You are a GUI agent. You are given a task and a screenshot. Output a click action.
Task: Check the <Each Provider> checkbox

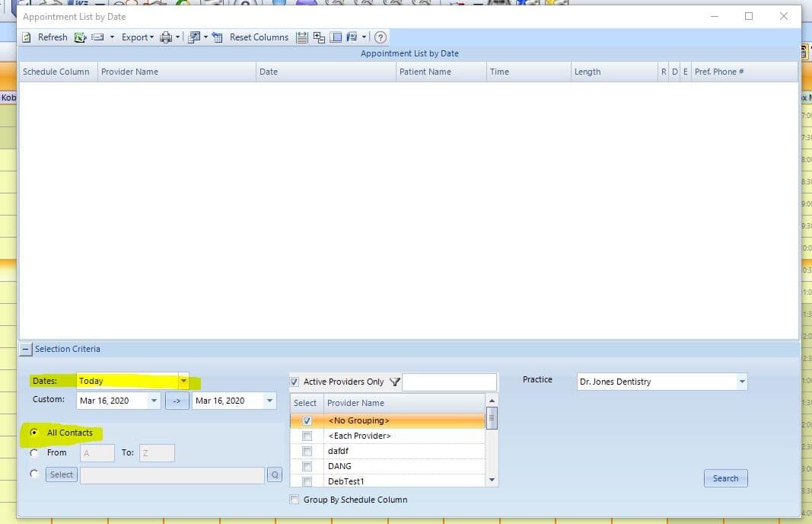307,436
